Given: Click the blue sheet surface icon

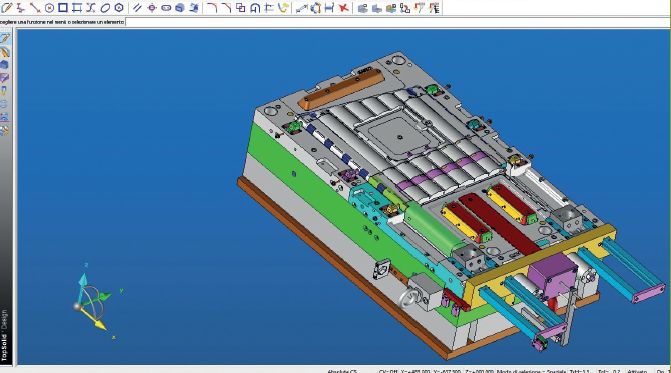Looking at the screenshot, I should [x=194, y=7].
